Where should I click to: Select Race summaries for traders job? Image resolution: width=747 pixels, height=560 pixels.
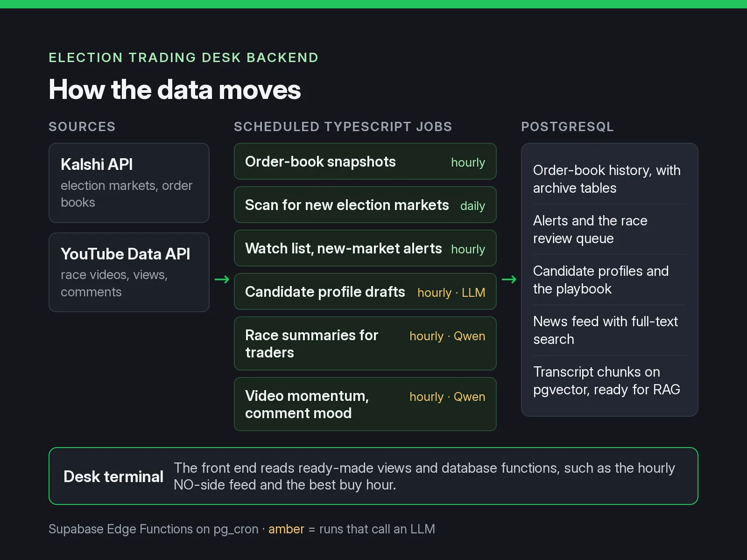365,343
